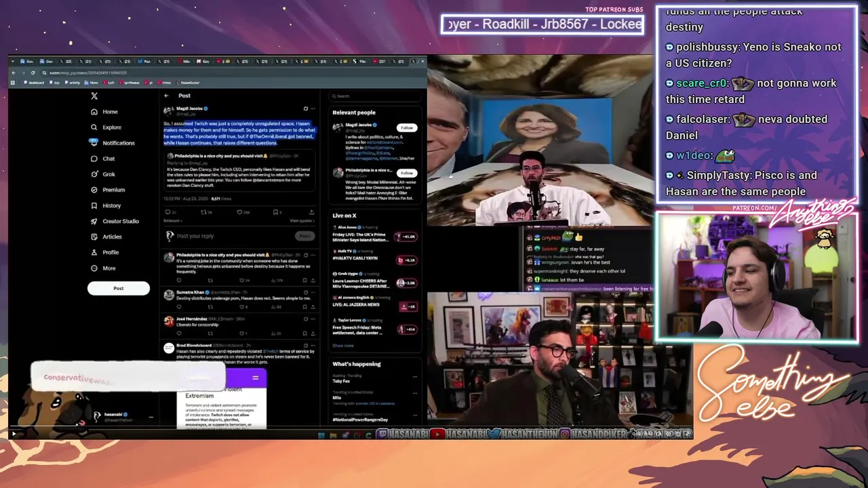Screen dimensions: 868x488
Task: Bookmark the main Magdi Jacobs post
Action: point(276,212)
